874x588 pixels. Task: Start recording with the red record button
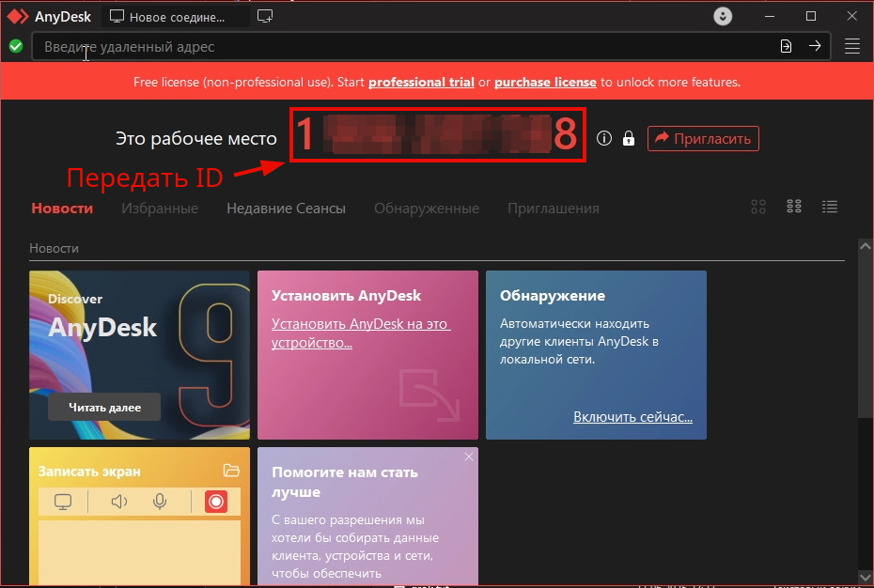(215, 501)
